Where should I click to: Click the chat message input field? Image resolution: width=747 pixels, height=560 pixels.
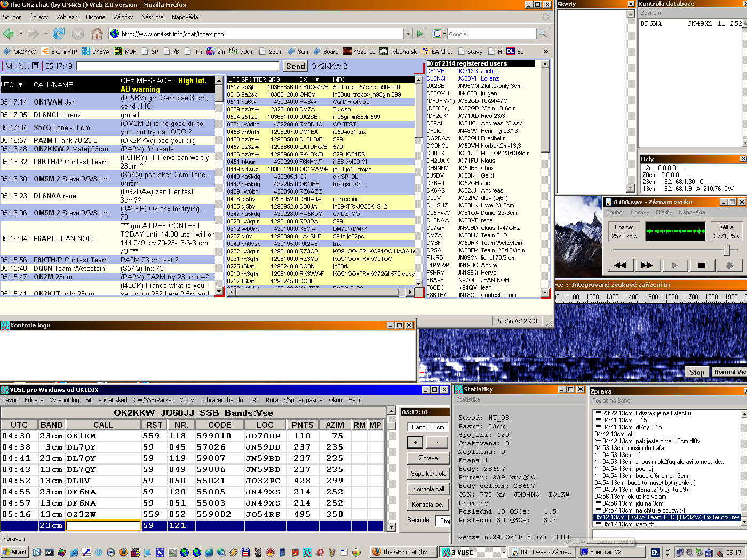point(178,66)
